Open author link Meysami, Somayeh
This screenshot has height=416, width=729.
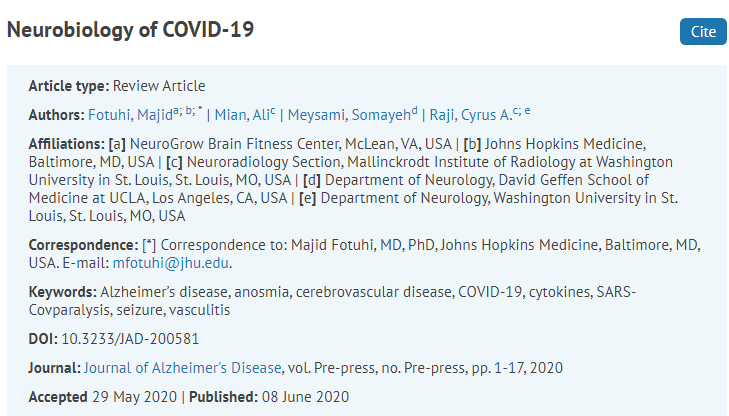(349, 115)
